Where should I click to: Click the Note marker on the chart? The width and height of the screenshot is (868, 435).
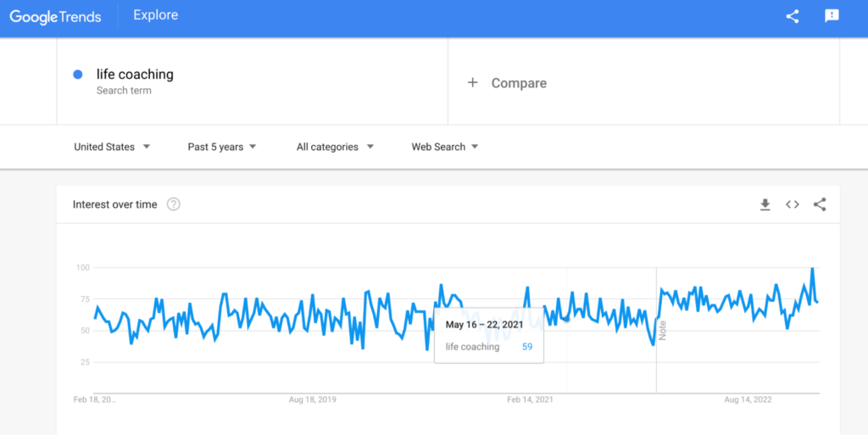click(663, 330)
